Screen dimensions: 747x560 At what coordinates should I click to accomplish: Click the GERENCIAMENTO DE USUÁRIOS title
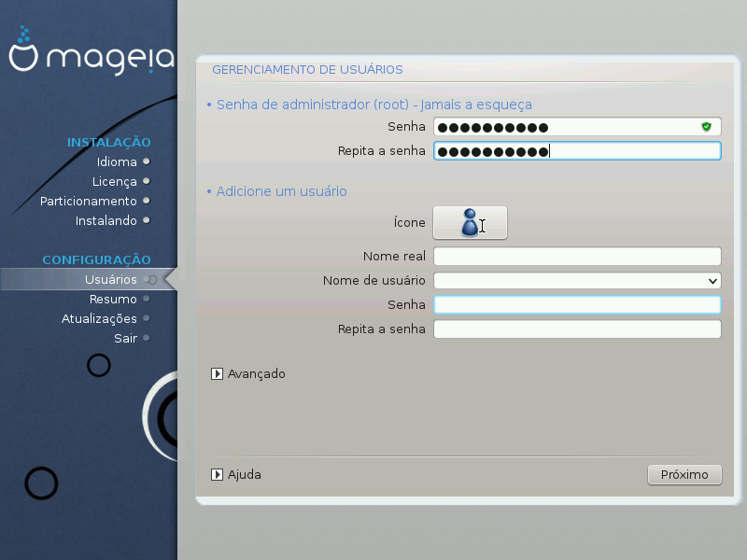[x=307, y=69]
